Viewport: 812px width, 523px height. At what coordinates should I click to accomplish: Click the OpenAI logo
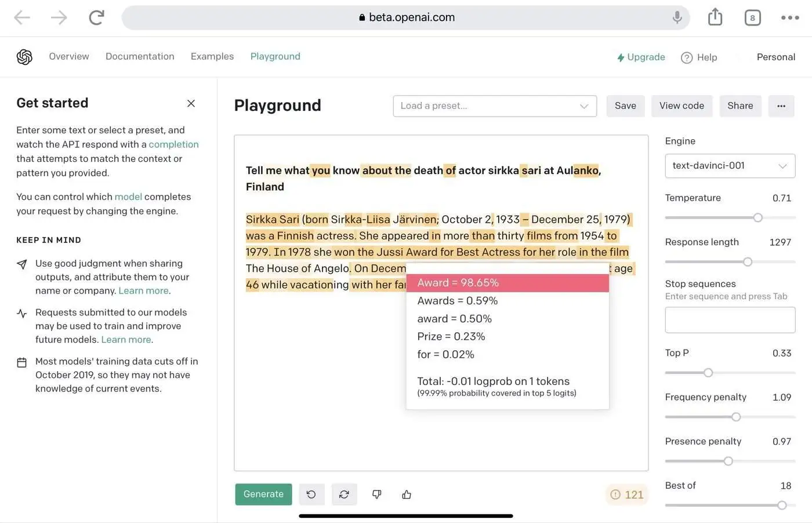[24, 57]
